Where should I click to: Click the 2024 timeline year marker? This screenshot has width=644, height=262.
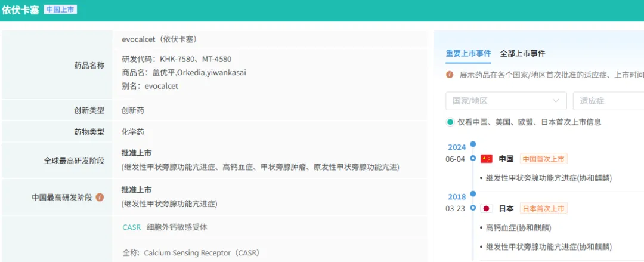[x=457, y=147]
